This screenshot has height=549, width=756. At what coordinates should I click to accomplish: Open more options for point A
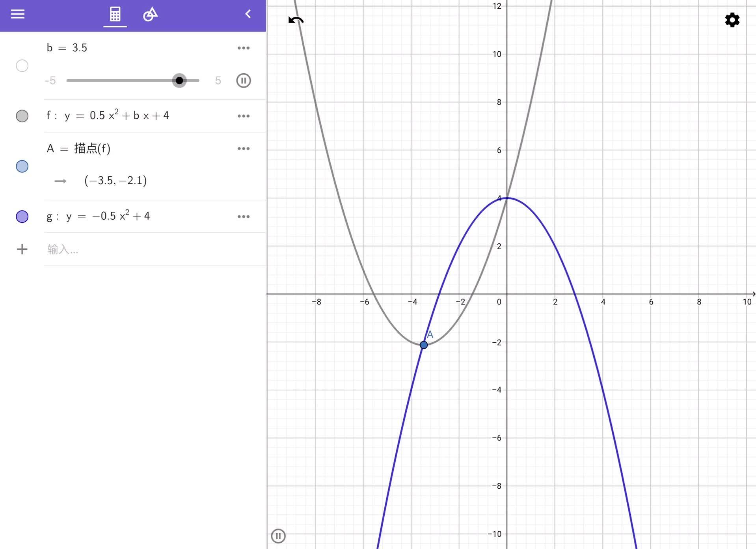(244, 149)
